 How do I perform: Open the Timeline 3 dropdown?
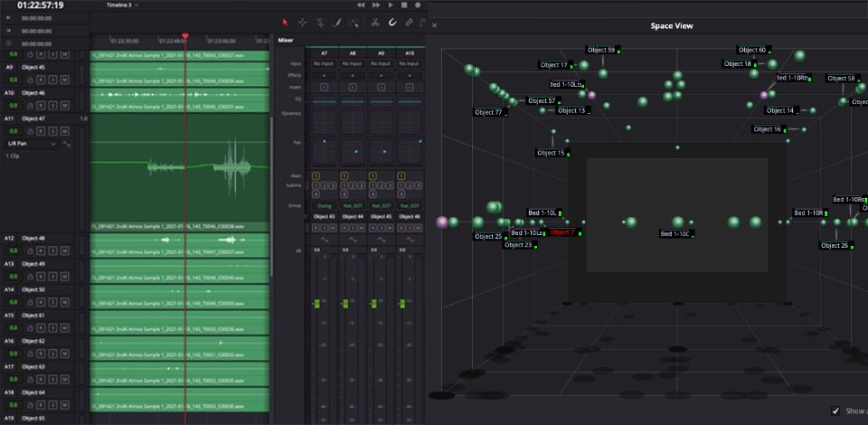coord(122,5)
